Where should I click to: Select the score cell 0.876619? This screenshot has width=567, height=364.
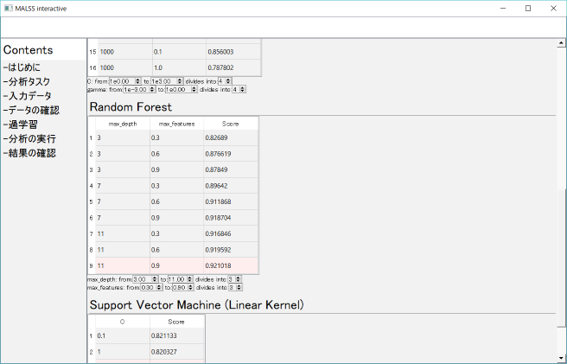(231, 154)
